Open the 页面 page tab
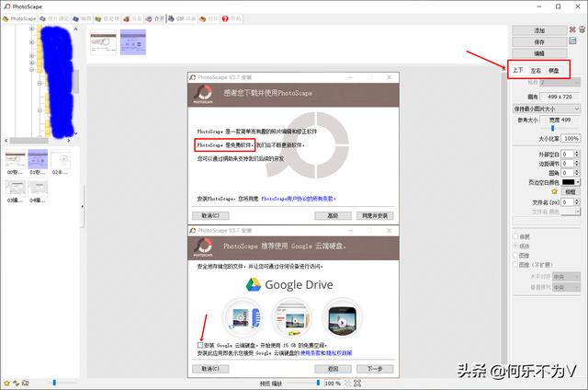 coord(132,18)
